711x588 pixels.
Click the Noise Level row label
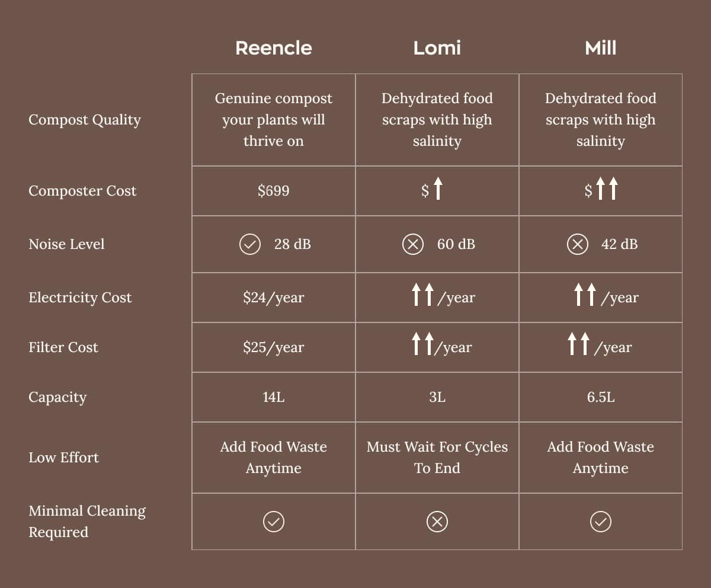tap(66, 244)
